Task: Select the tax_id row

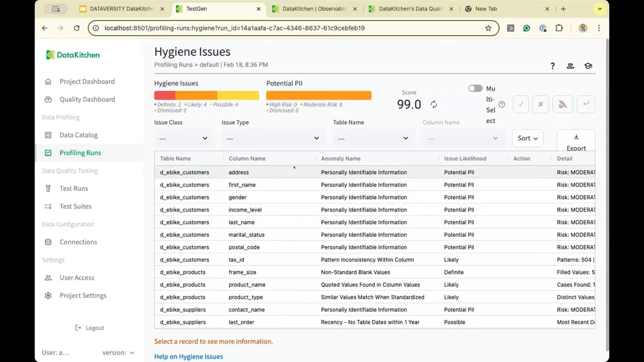Action: tap(375, 260)
